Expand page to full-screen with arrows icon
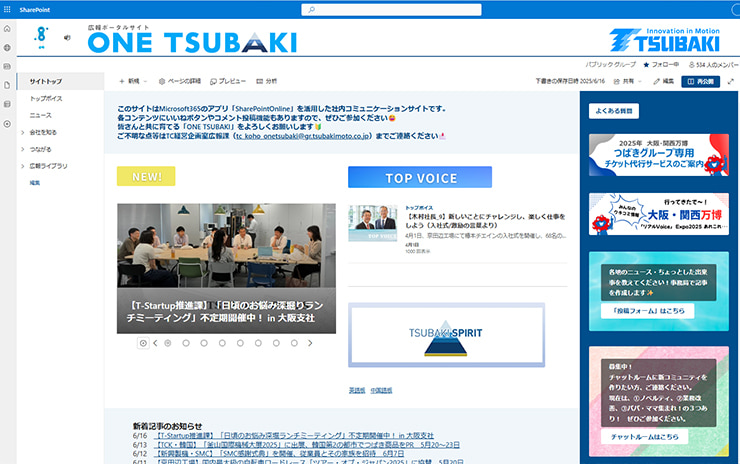The image size is (740, 464). click(x=731, y=80)
